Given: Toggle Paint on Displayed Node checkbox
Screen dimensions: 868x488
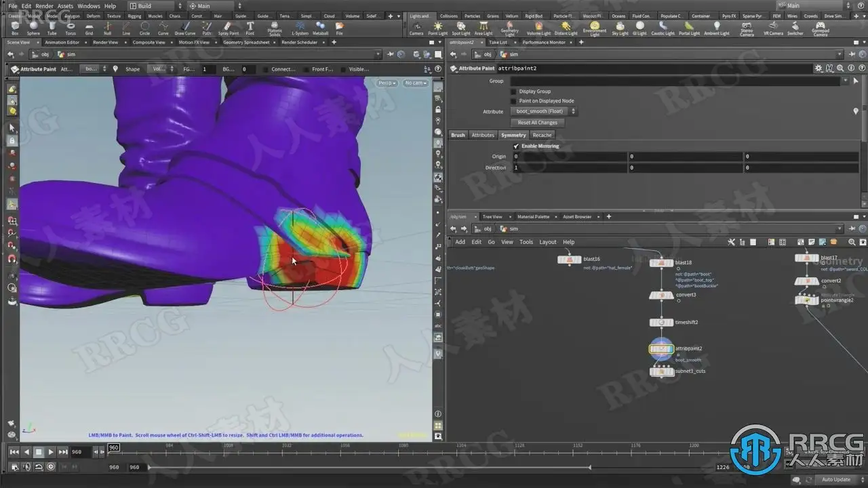Looking at the screenshot, I should (513, 101).
